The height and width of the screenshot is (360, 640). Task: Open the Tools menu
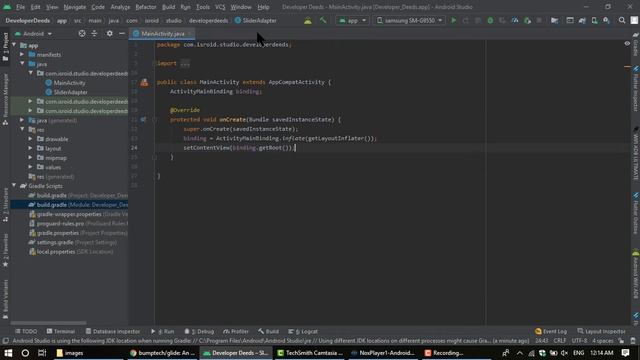click(202, 7)
